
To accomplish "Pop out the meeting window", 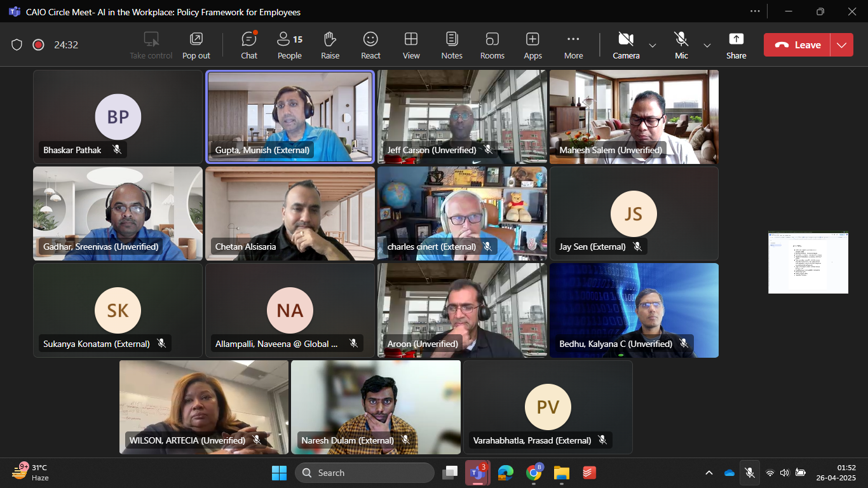I will [x=196, y=45].
